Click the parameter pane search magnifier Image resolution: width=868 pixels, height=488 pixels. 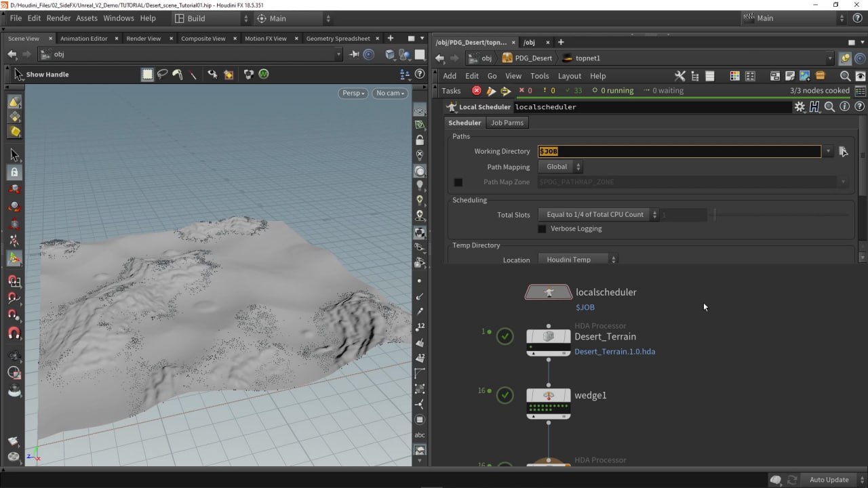pyautogui.click(x=829, y=107)
